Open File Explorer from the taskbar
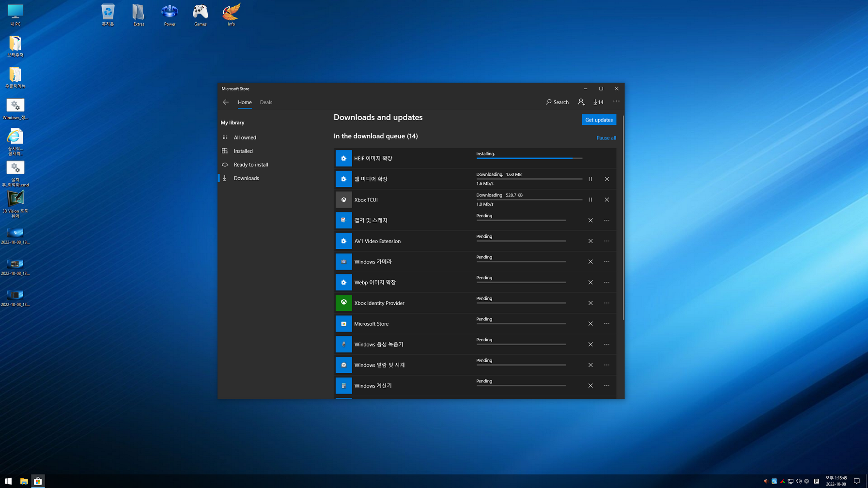 pyautogui.click(x=24, y=481)
